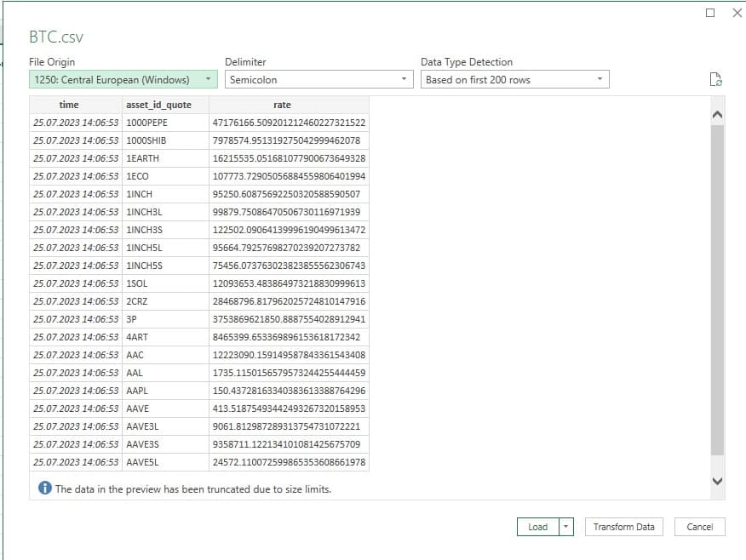This screenshot has width=746, height=560.
Task: Click the 3P cell
Action: pyautogui.click(x=165, y=319)
